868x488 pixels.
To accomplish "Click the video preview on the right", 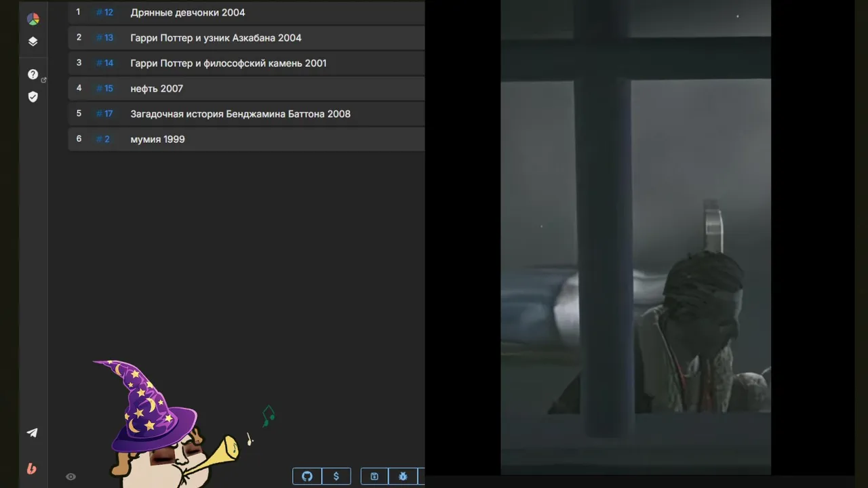I will tap(635, 237).
